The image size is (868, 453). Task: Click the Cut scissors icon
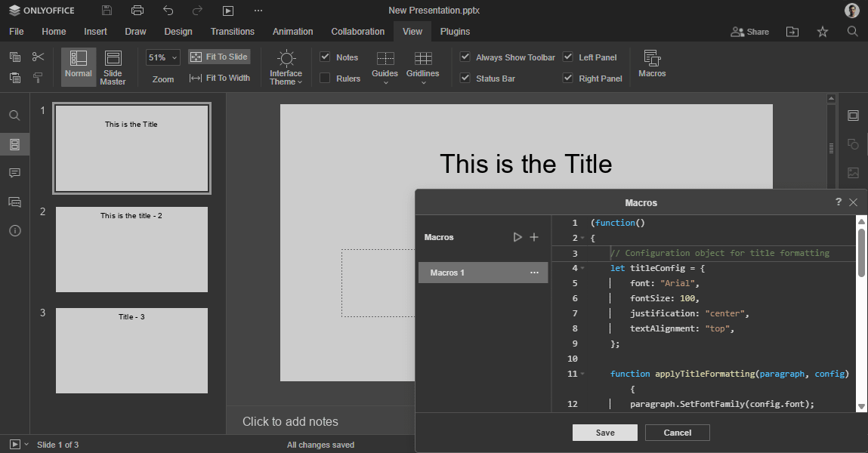[x=38, y=57]
